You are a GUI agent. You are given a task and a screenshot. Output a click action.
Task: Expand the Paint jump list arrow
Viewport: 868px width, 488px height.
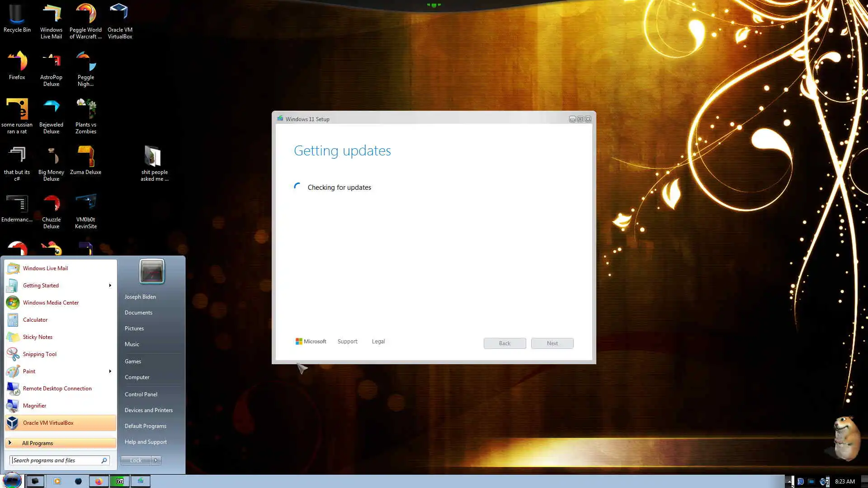tap(110, 371)
